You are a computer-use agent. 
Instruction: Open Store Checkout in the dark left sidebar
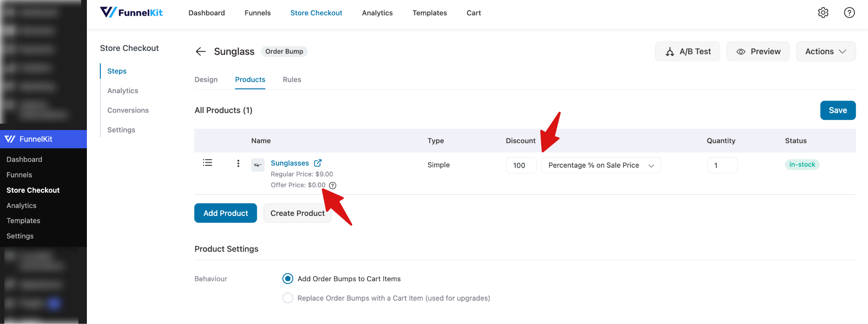(33, 190)
